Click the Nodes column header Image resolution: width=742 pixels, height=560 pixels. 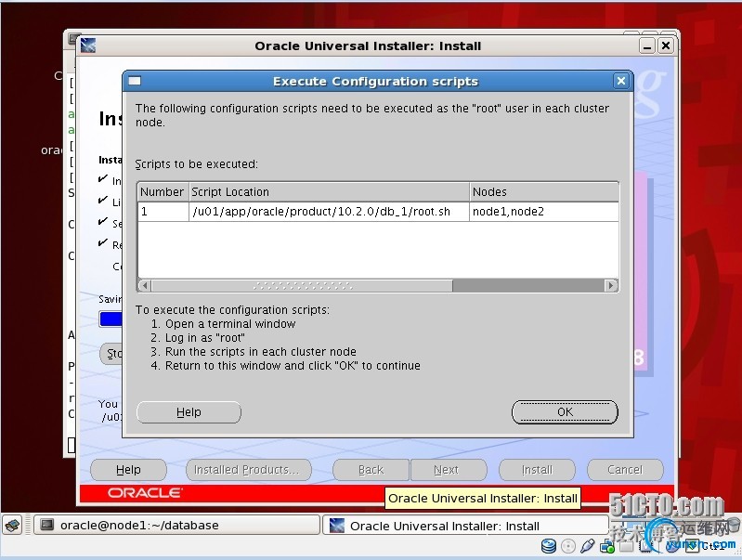point(544,191)
